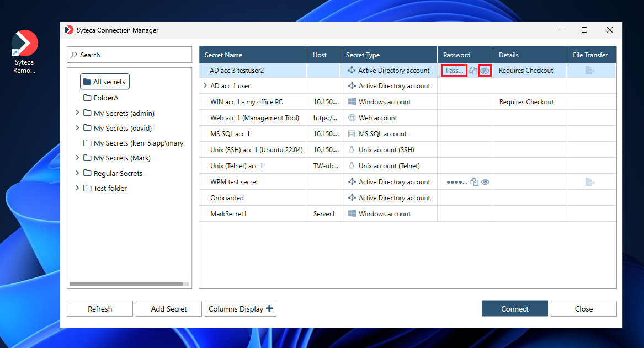The height and width of the screenshot is (348, 644).
Task: Copy the WPM test secret password
Action: pos(474,182)
